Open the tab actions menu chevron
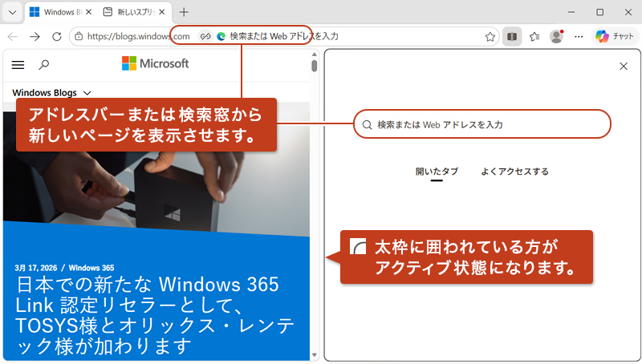This screenshot has width=642, height=364. click(x=12, y=12)
